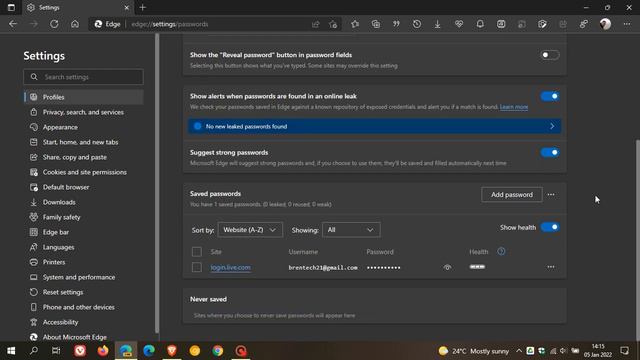Open Windows Start menu
This screenshot has height=360, width=640.
[11, 351]
